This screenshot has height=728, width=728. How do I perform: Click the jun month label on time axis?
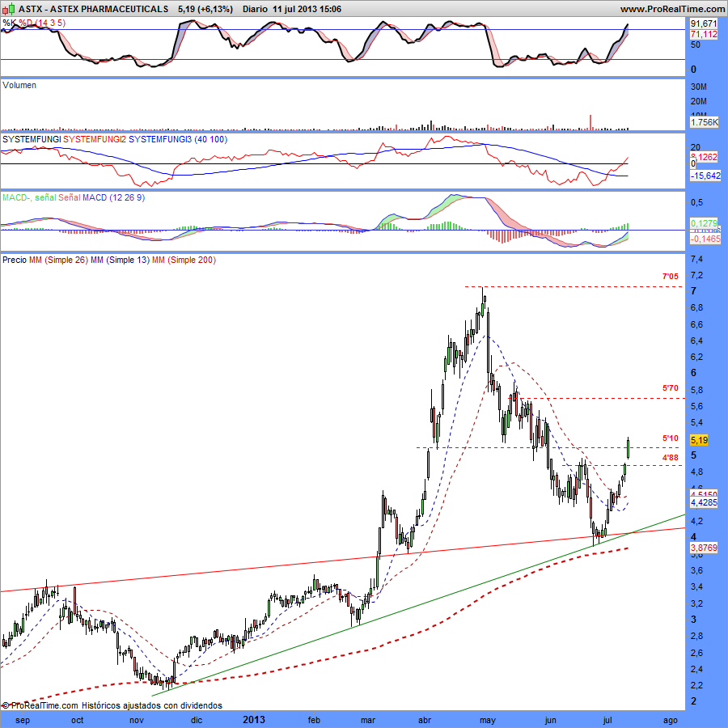[550, 721]
